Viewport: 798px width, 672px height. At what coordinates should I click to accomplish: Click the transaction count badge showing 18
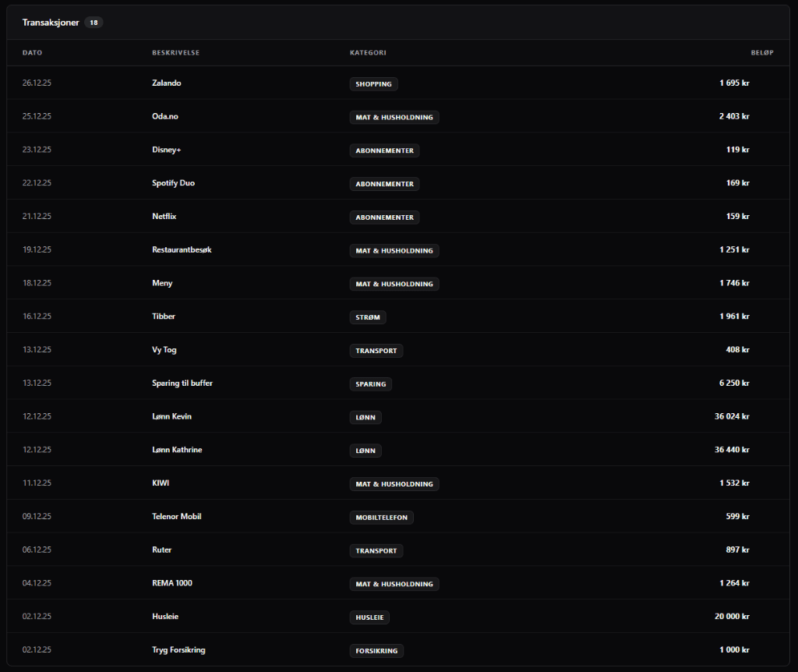tap(94, 23)
